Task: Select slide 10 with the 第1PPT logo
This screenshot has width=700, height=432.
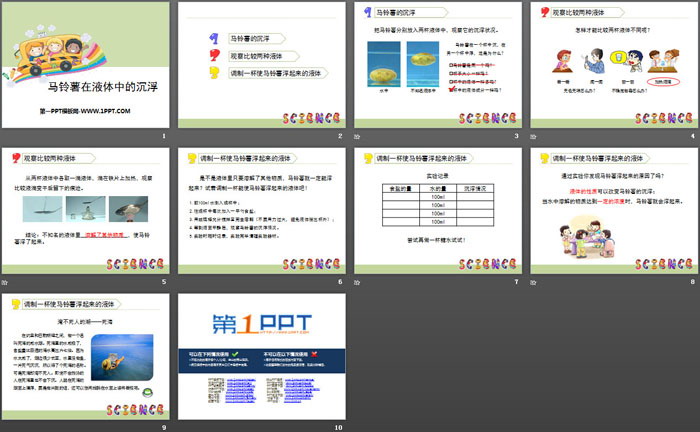Action: tap(262, 357)
